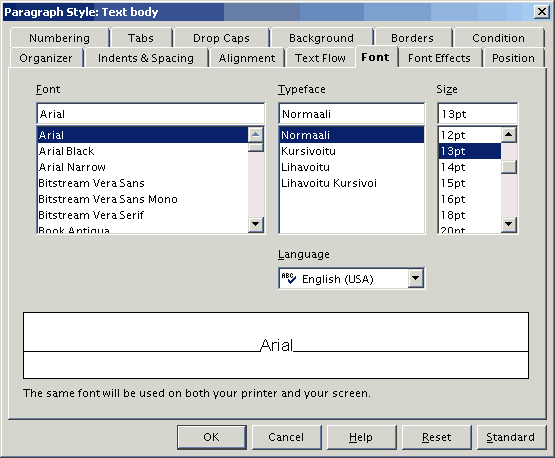Go to the Condition tab

(x=498, y=38)
